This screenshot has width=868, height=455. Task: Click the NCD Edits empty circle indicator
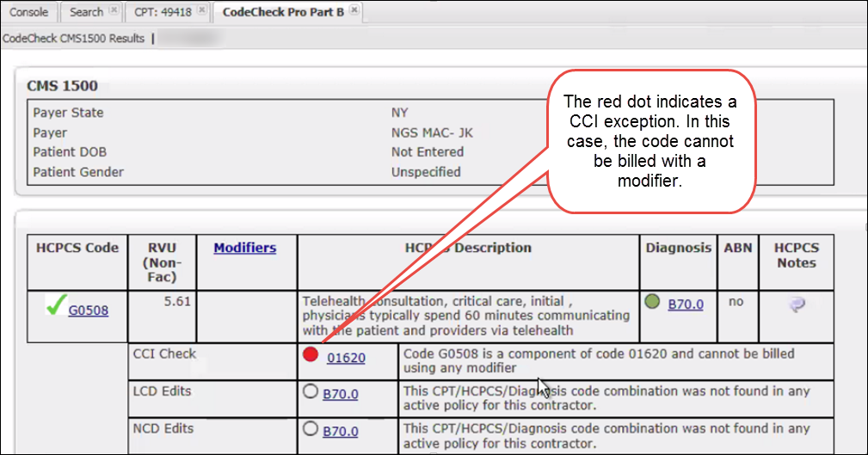tap(311, 430)
